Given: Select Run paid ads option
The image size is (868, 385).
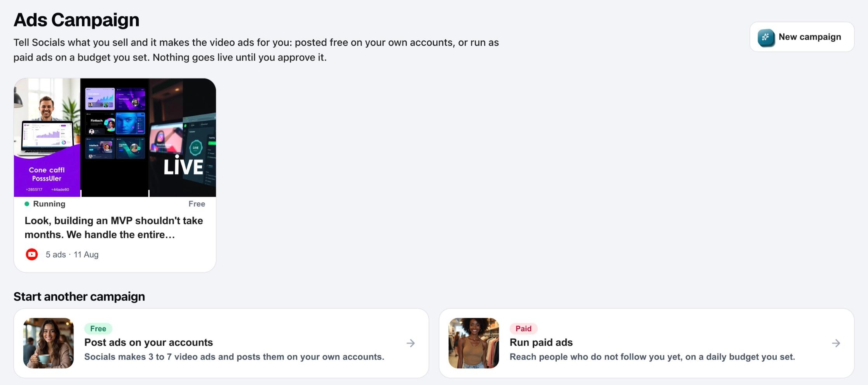Looking at the screenshot, I should (647, 343).
